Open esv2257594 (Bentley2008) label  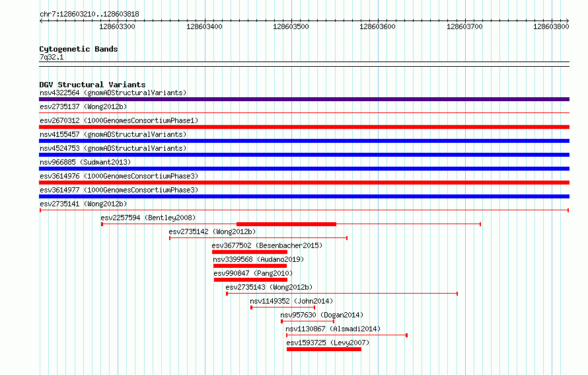148,218
